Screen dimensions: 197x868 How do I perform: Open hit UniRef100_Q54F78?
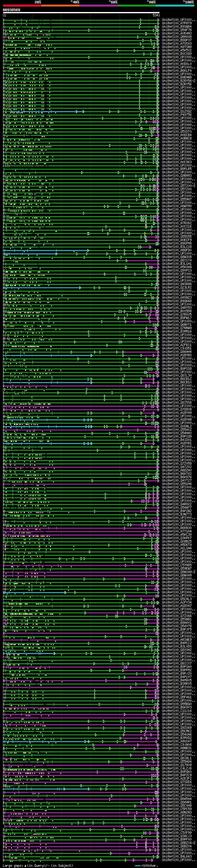[177, 30]
